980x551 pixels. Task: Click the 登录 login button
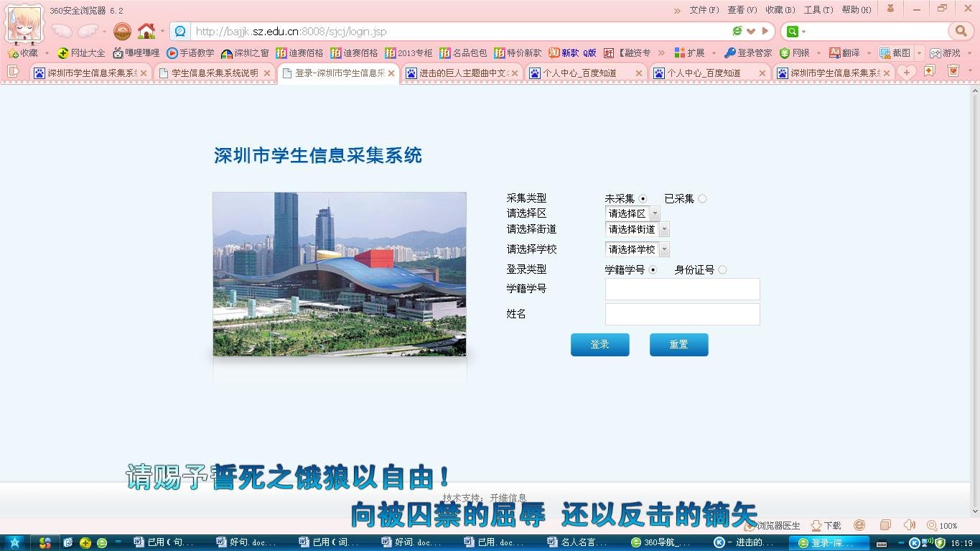click(x=599, y=344)
